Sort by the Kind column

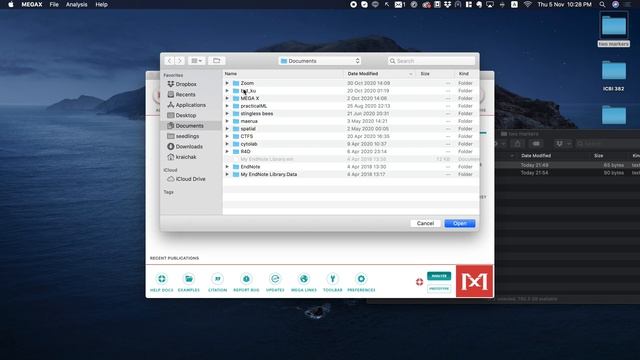pyautogui.click(x=467, y=74)
